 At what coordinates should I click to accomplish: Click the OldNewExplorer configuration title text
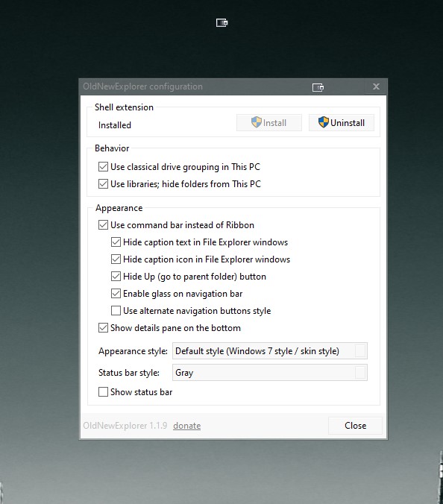(x=142, y=86)
